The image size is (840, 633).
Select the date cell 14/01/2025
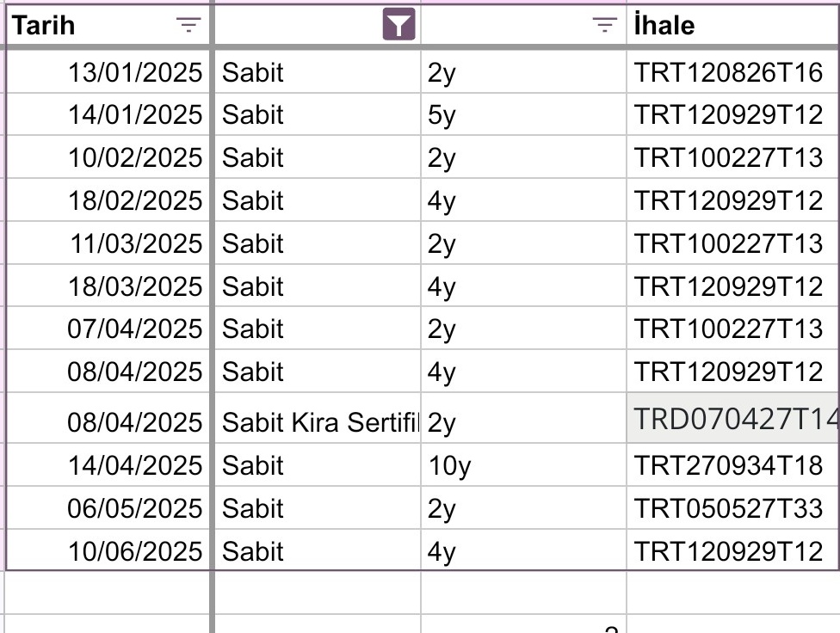coord(107,114)
